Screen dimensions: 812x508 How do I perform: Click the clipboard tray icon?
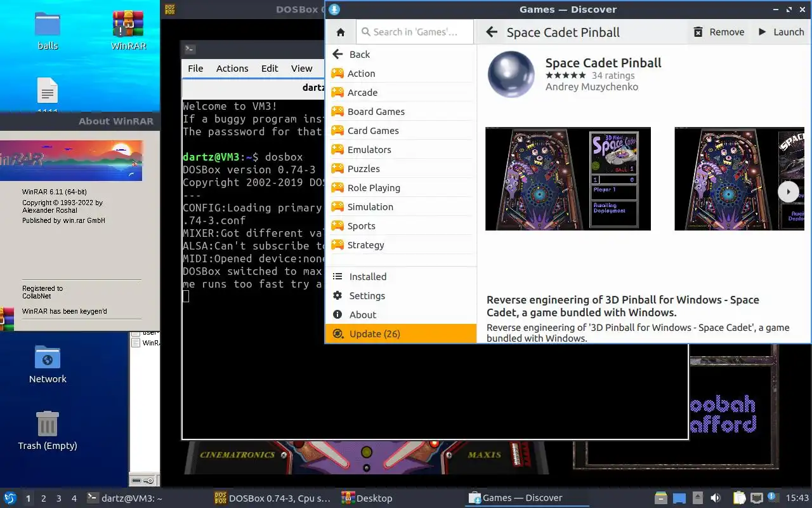pyautogui.click(x=739, y=498)
